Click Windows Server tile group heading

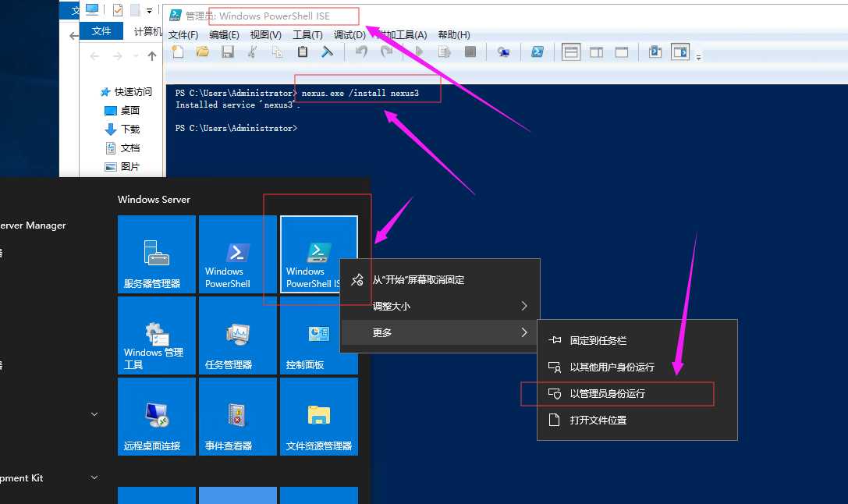pyautogui.click(x=154, y=200)
